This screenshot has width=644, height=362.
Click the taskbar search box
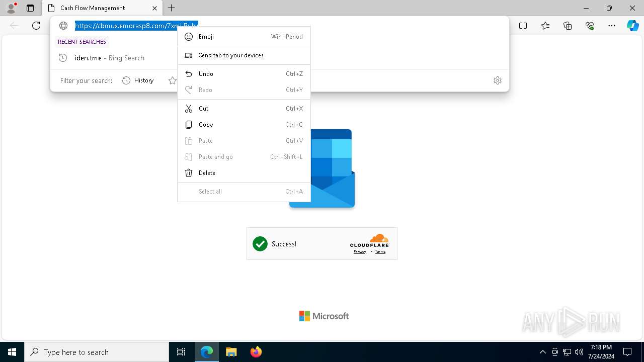(x=97, y=352)
